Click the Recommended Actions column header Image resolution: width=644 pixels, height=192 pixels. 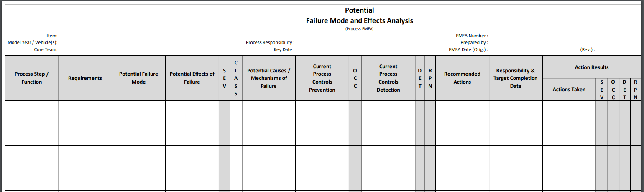(x=462, y=78)
